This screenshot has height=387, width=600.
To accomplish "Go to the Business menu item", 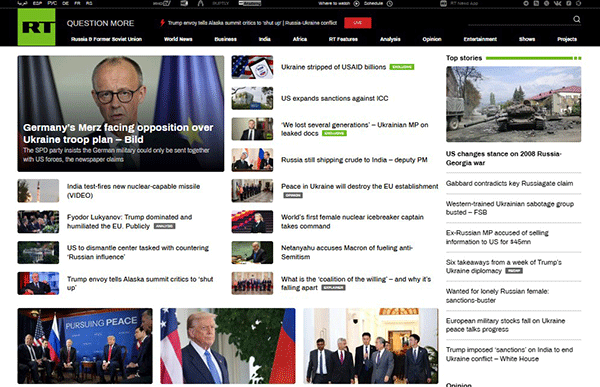I will 225,39.
